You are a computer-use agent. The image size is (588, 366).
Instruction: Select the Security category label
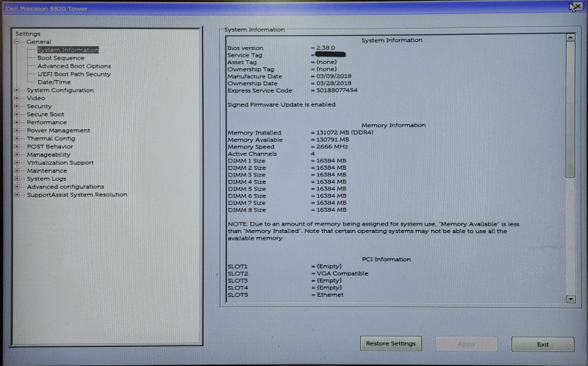(x=39, y=107)
